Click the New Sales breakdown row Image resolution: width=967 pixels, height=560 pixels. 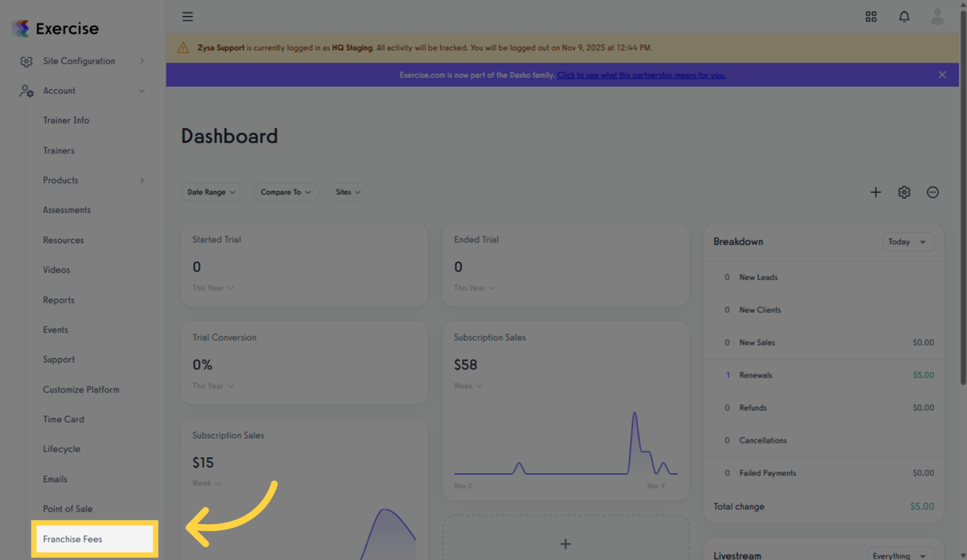point(824,343)
